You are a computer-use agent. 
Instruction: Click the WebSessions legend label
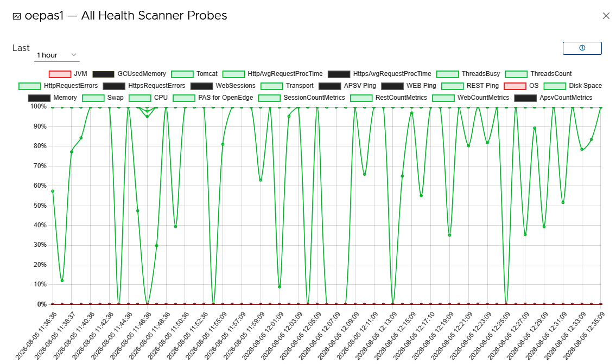click(x=236, y=86)
